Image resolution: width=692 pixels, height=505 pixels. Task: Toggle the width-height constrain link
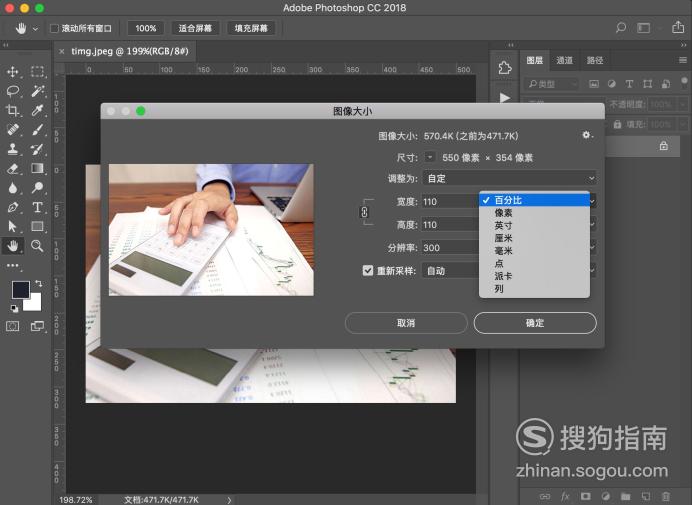coord(364,212)
